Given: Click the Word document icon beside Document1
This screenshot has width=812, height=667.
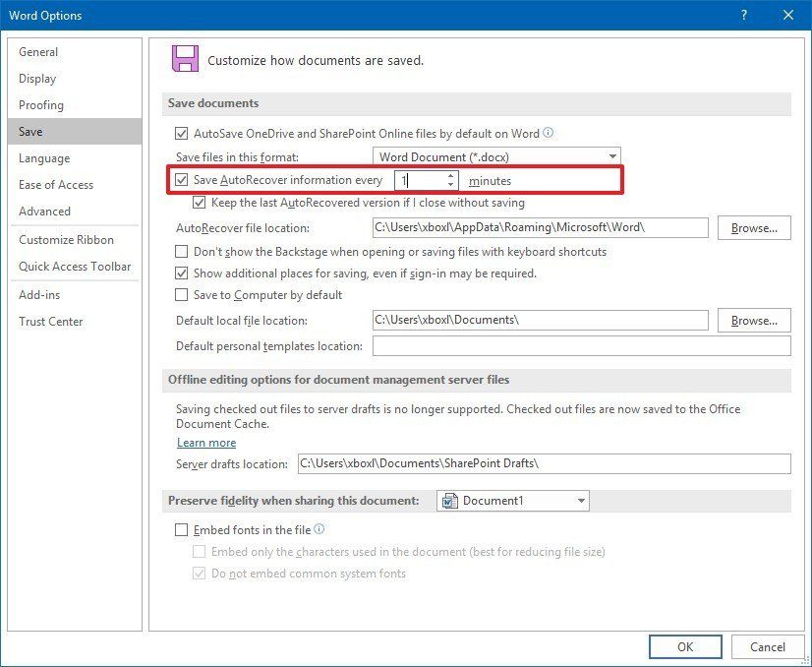Looking at the screenshot, I should 450,501.
